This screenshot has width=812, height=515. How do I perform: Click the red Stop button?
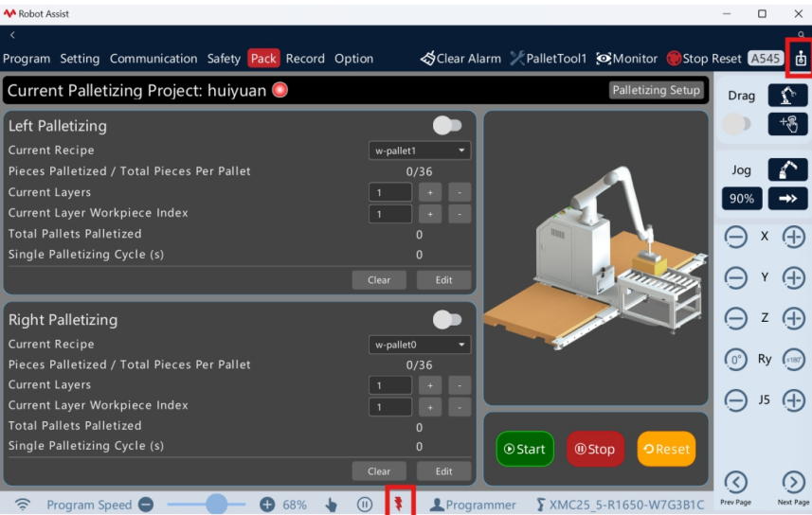pos(595,449)
